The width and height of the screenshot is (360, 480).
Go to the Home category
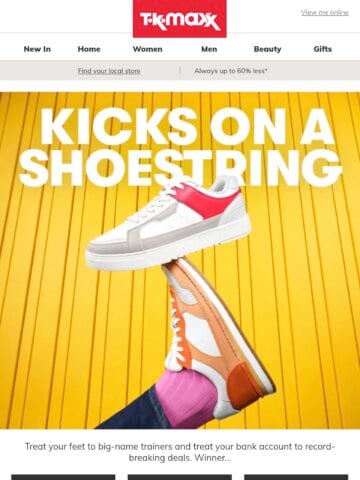89,49
